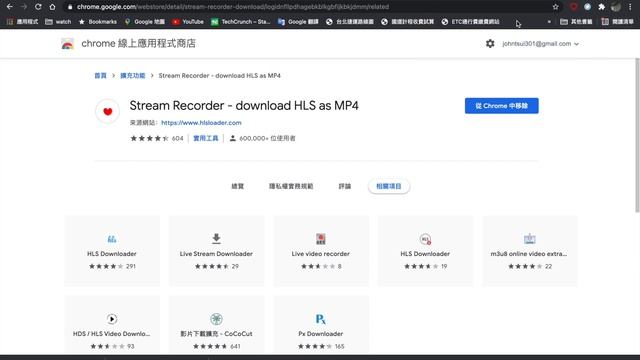Open the Google 翻譯 bookmark
640x360 pixels.
point(298,22)
